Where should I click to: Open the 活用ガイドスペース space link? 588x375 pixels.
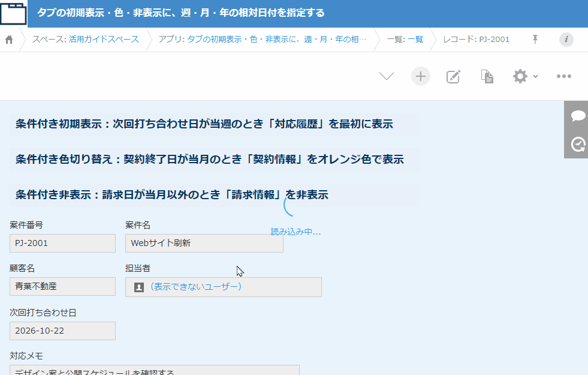tap(104, 40)
